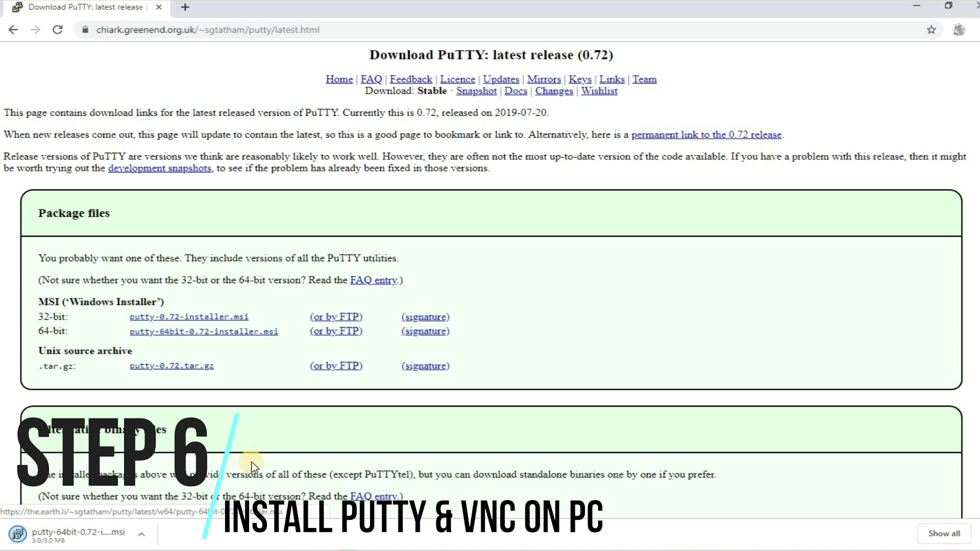Reload the current page
Viewport: 980px width, 551px height.
point(58,30)
